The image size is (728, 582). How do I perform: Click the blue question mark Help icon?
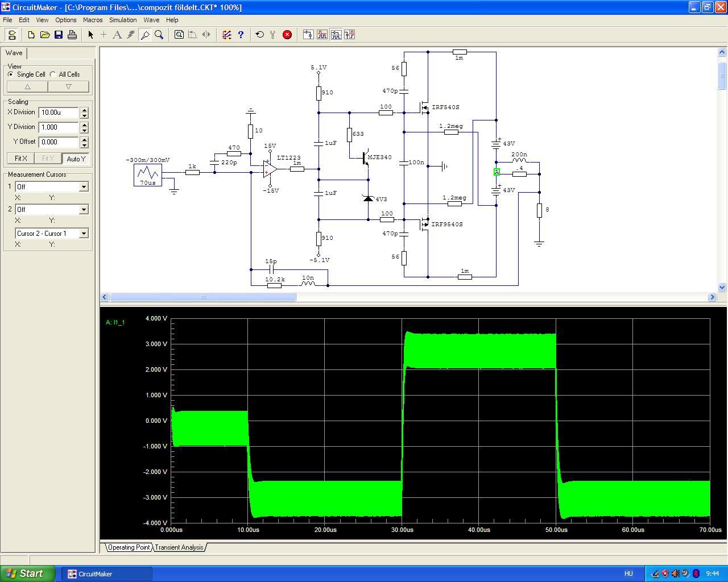click(241, 35)
